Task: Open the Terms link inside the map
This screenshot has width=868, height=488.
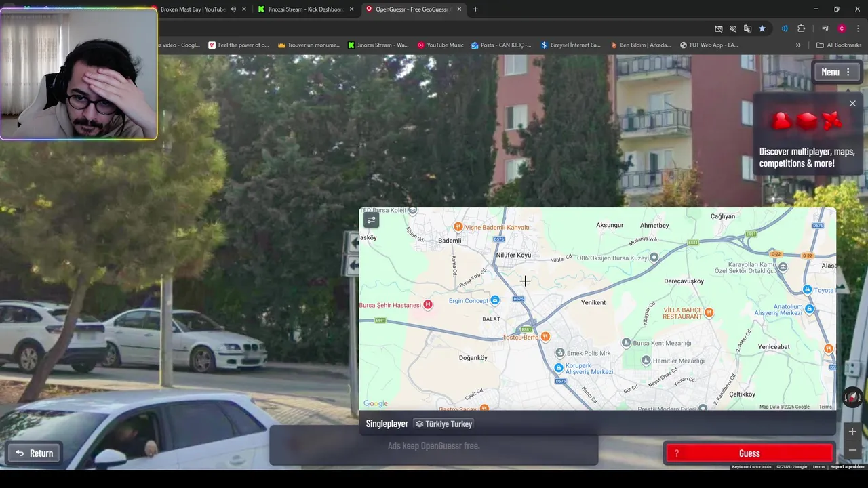Action: tap(825, 407)
